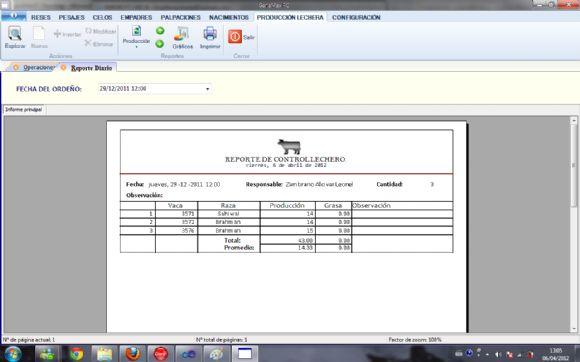Click the Factor de zoom status text
Screen dimensions: 580x362
tap(415, 339)
